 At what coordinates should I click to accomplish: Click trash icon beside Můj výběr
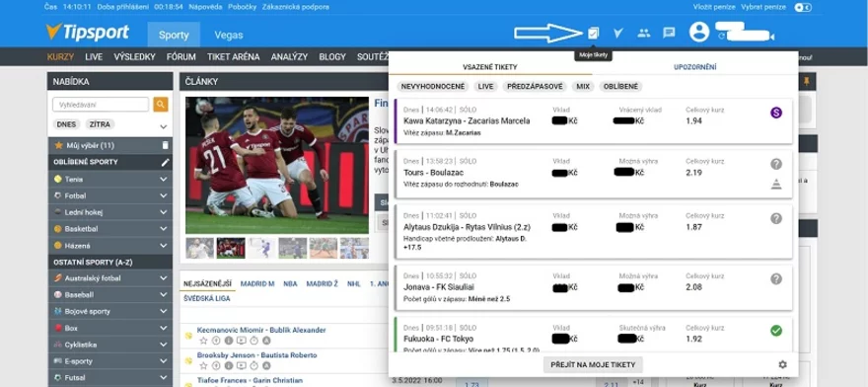pyautogui.click(x=165, y=145)
